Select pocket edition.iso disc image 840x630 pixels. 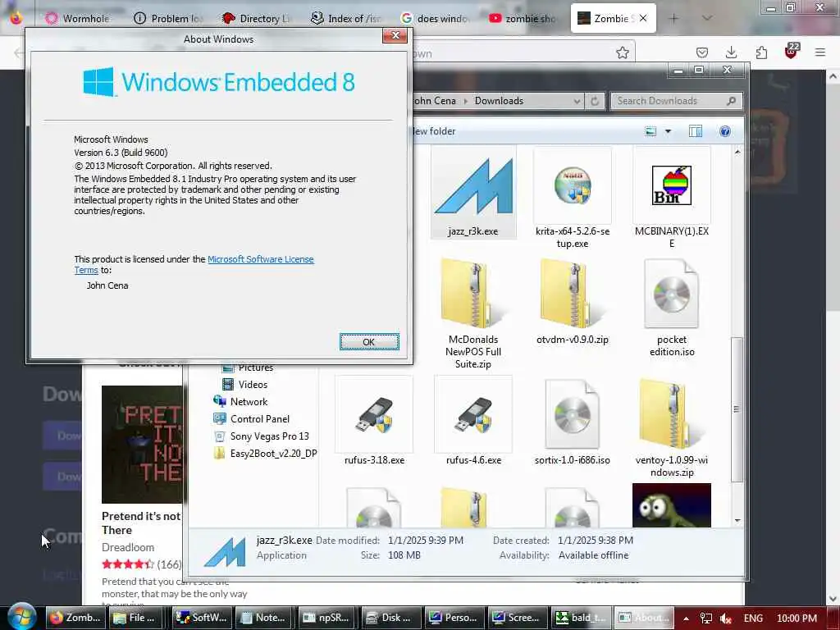(671, 294)
